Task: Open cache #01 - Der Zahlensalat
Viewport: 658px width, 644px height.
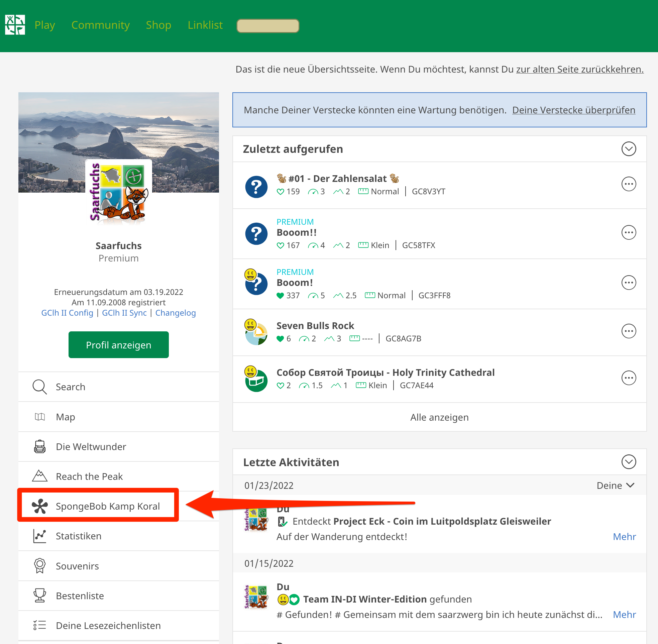Action: [x=337, y=179]
